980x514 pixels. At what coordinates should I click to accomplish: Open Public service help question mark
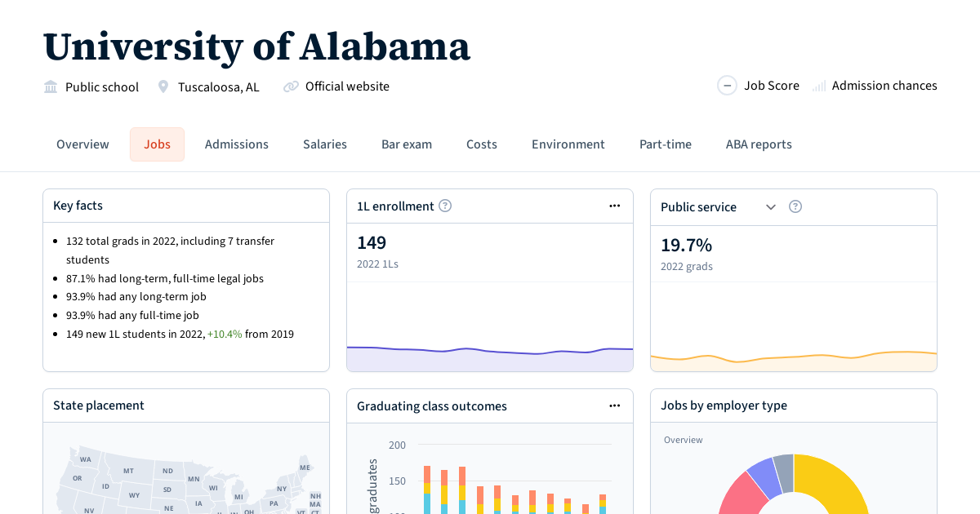[x=795, y=206]
